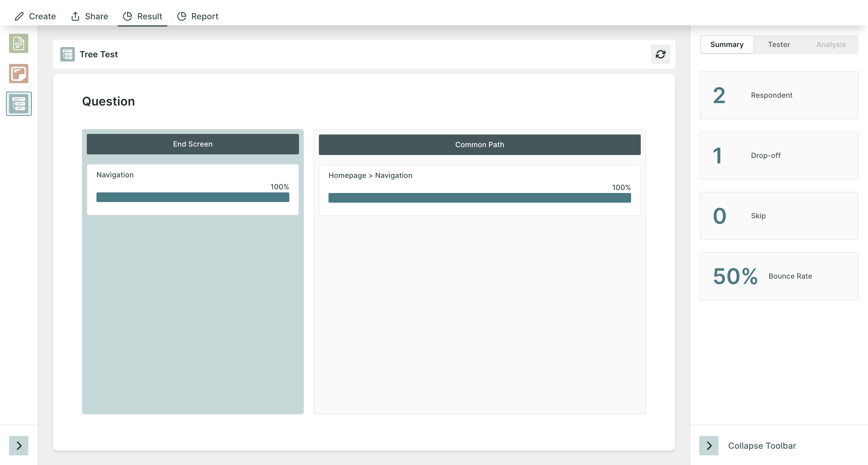
Task: Click the Skip stat card
Action: [x=779, y=216]
